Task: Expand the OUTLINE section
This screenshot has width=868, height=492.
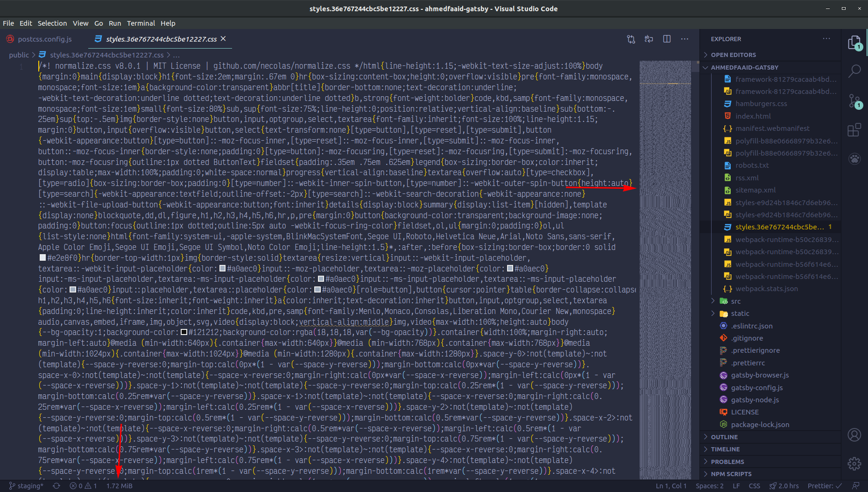Action: click(x=724, y=437)
